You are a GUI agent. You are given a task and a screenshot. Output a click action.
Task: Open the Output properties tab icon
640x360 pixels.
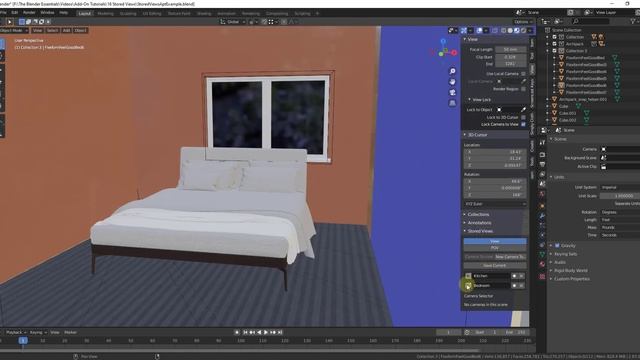(x=542, y=164)
